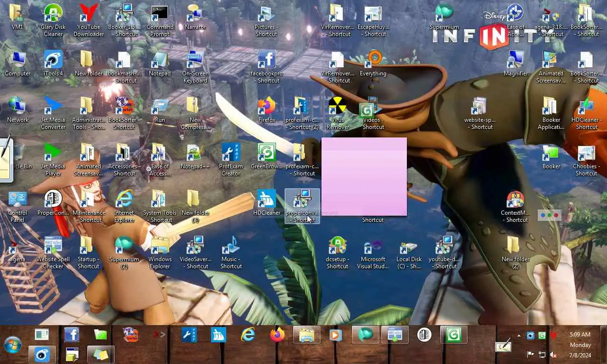Launch Glary Disk Cleaner desktop icon
607x364 pixels.
(x=53, y=20)
